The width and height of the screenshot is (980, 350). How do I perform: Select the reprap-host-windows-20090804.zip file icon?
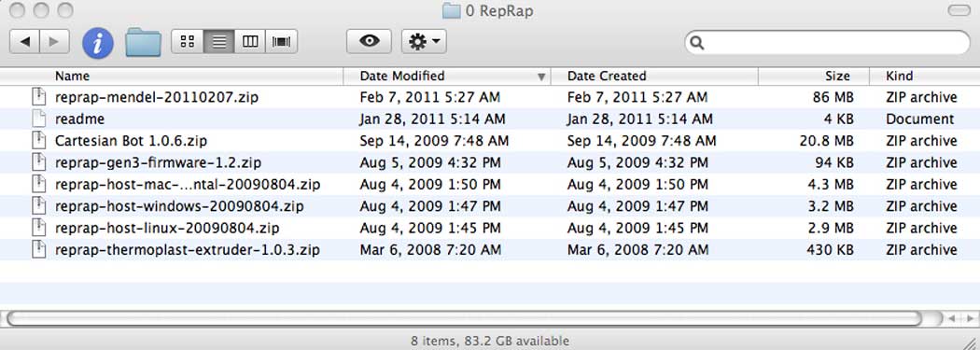[x=39, y=206]
